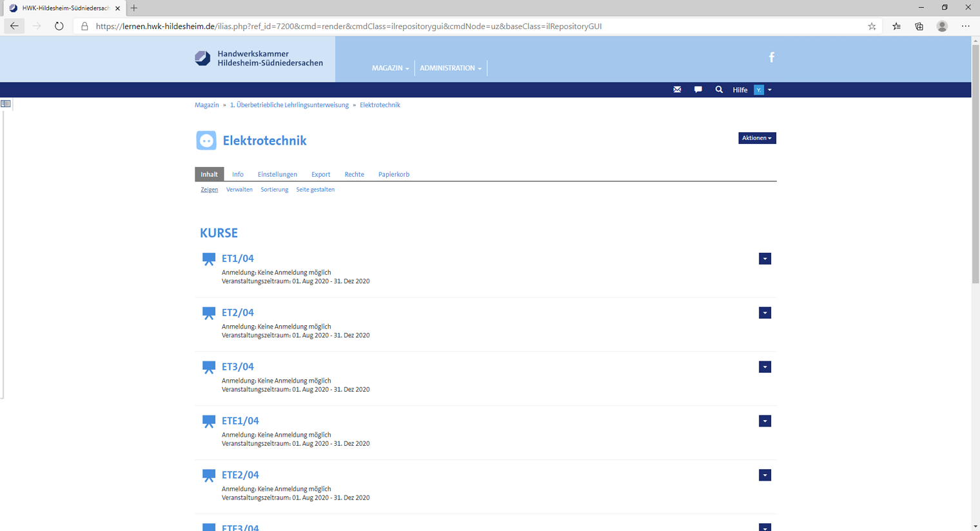This screenshot has height=531, width=980.
Task: Click the Handwerkskammer logo icon
Action: pos(202,58)
